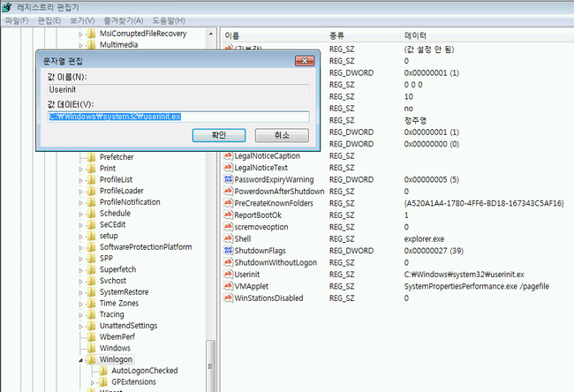The height and width of the screenshot is (392, 574).
Task: Close the 문자열 편집 dialog
Action: [x=305, y=61]
